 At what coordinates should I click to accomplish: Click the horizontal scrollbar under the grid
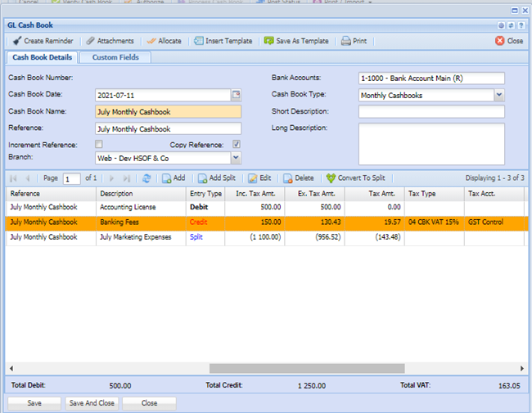coord(307,369)
